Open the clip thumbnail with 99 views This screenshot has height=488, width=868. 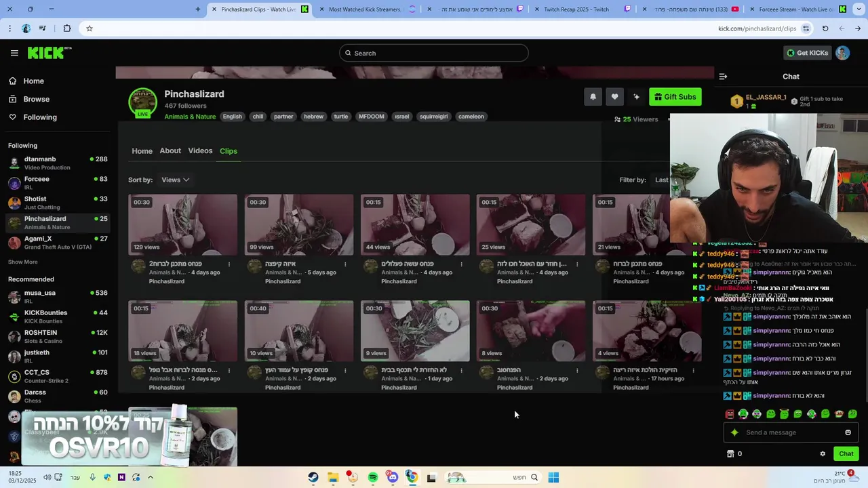click(x=298, y=225)
